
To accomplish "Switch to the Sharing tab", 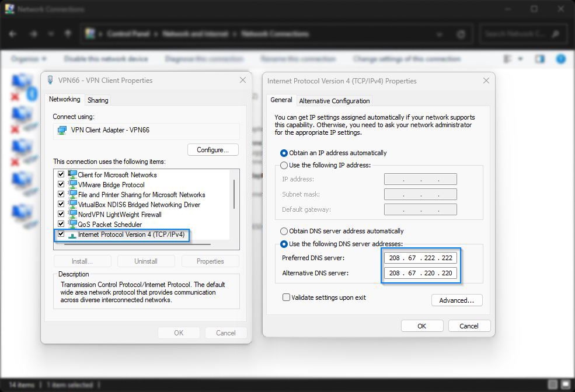I will [x=97, y=100].
